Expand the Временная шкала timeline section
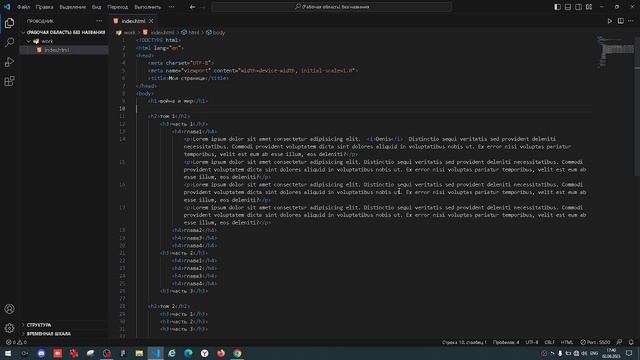 [x=64, y=333]
